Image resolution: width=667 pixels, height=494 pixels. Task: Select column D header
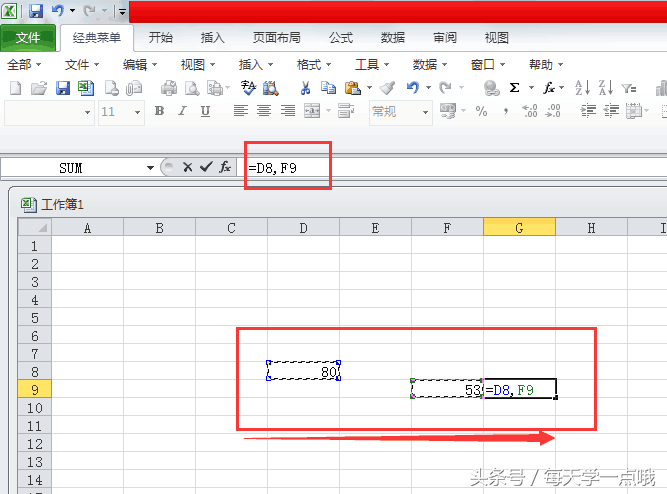pyautogui.click(x=303, y=228)
